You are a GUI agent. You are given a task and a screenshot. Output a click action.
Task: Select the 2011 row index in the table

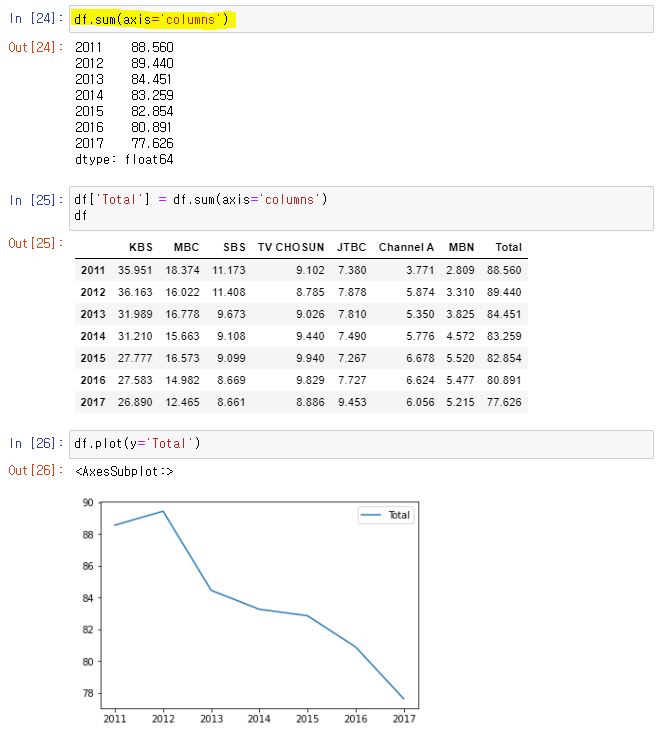93,270
